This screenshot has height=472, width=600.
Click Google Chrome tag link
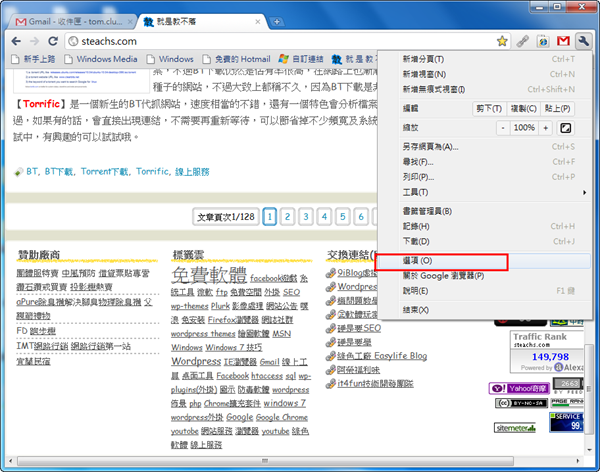point(282,417)
